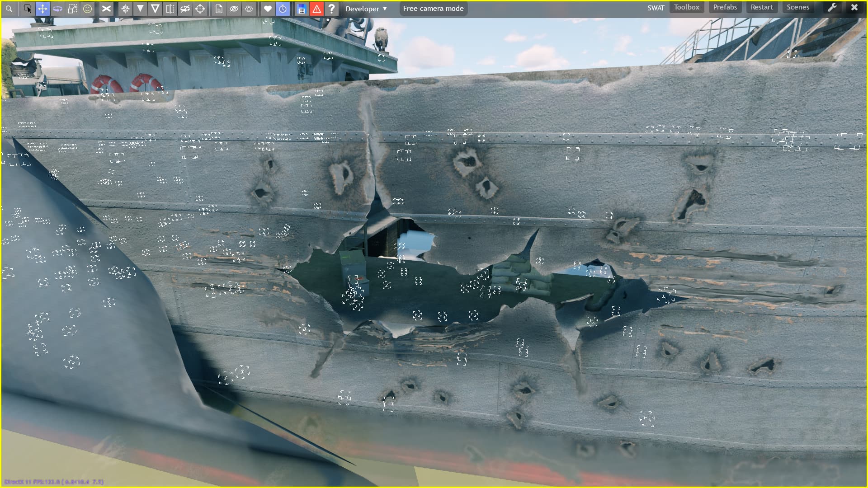Screen dimensions: 868x488
Task: Toggle the crossed-out eye visibility icon
Action: point(234,9)
